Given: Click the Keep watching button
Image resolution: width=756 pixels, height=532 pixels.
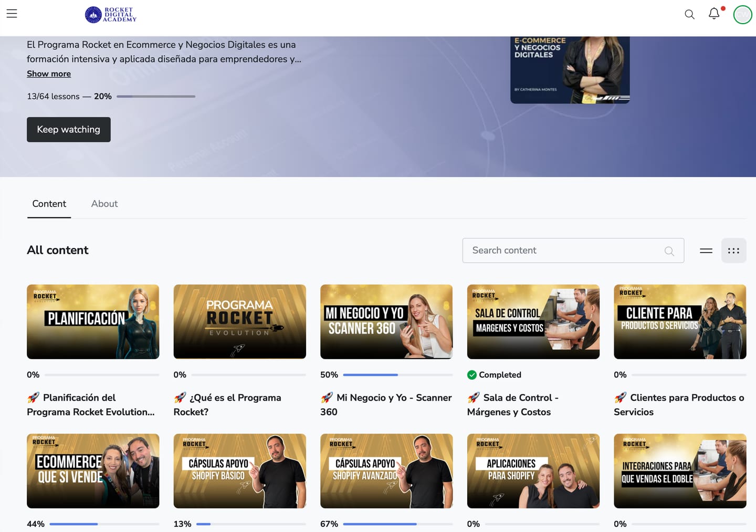Looking at the screenshot, I should 69,130.
